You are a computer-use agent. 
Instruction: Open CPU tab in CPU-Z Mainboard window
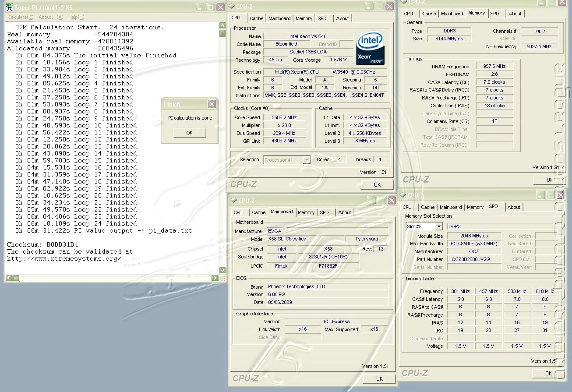pyautogui.click(x=238, y=212)
